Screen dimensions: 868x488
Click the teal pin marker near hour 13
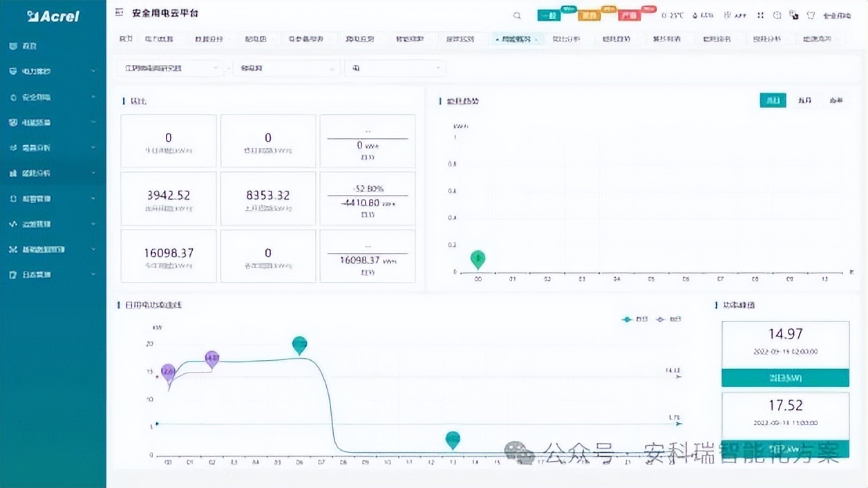click(x=453, y=440)
